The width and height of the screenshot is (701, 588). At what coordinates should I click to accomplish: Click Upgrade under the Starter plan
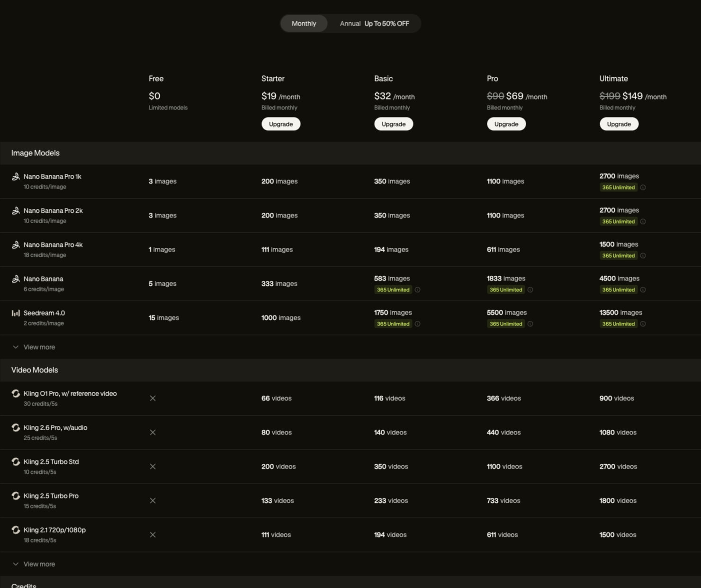(x=281, y=124)
